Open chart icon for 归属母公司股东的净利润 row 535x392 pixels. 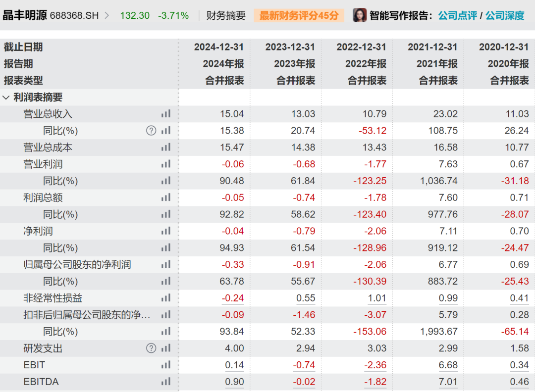click(166, 264)
